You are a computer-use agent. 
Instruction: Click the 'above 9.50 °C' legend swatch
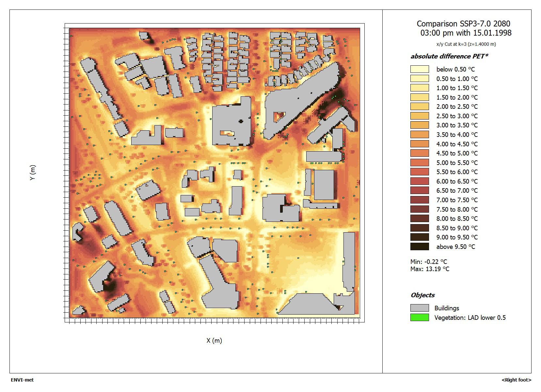[420, 246]
